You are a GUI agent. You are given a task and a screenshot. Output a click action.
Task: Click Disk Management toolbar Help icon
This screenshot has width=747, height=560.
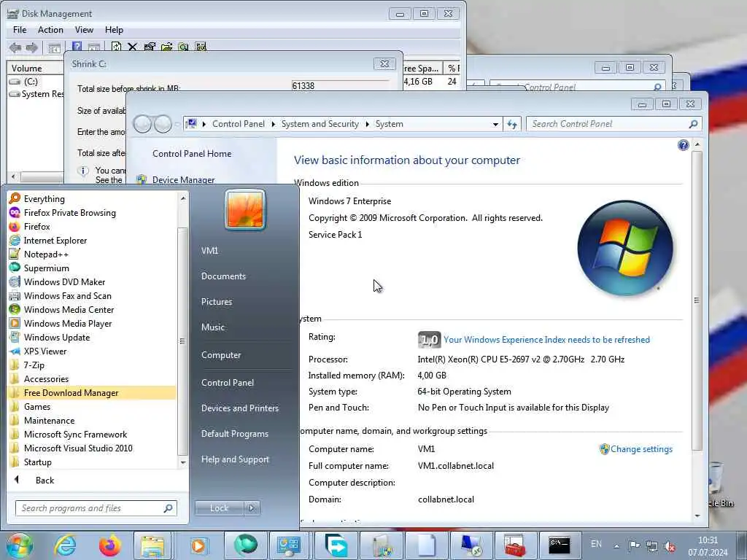[77, 47]
